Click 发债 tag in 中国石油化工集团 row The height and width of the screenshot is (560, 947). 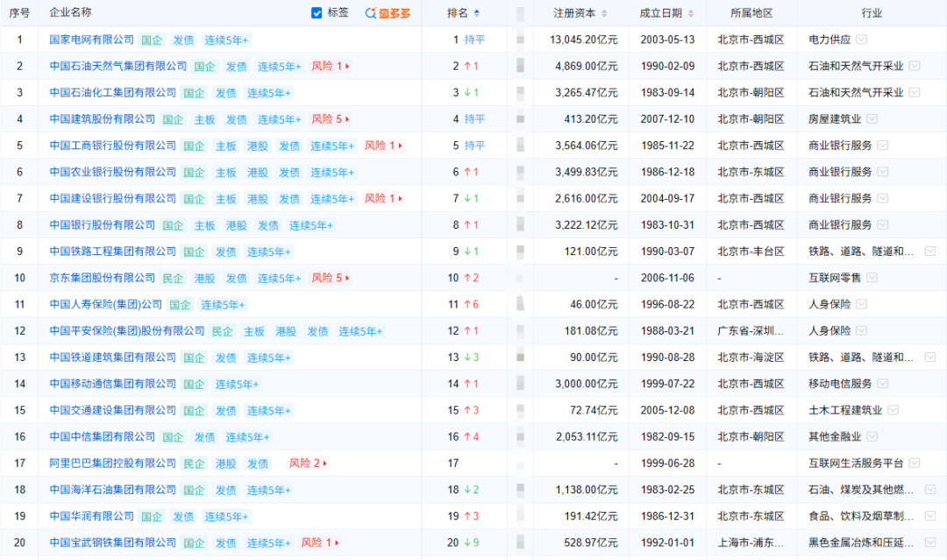[226, 93]
